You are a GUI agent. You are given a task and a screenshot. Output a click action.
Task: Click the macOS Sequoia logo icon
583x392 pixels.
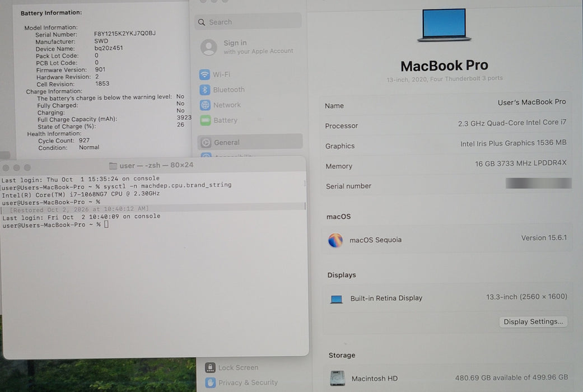click(x=335, y=240)
